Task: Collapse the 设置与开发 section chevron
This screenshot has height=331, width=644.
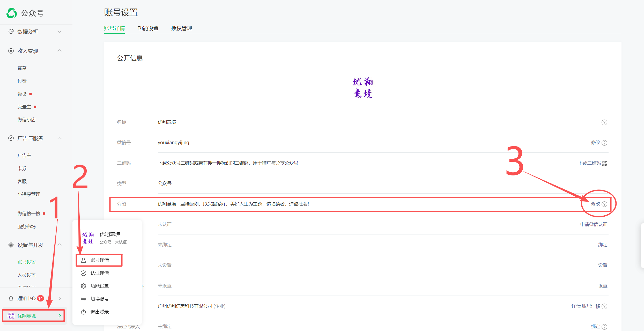Action: [x=60, y=245]
